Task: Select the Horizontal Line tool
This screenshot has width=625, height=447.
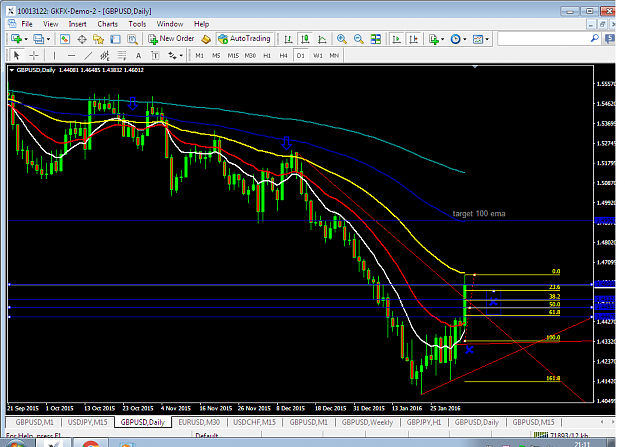Action: pyautogui.click(x=71, y=55)
